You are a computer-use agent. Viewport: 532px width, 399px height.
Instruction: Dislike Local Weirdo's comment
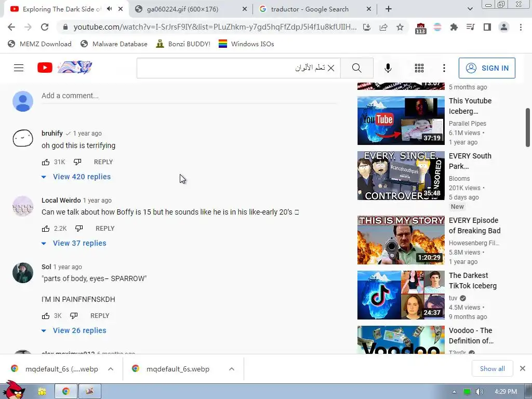[x=79, y=229]
